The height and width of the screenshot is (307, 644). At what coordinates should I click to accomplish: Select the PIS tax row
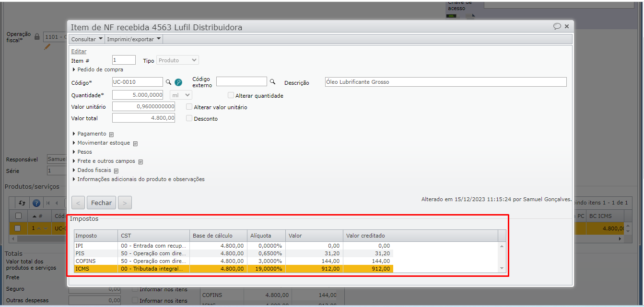[234, 253]
